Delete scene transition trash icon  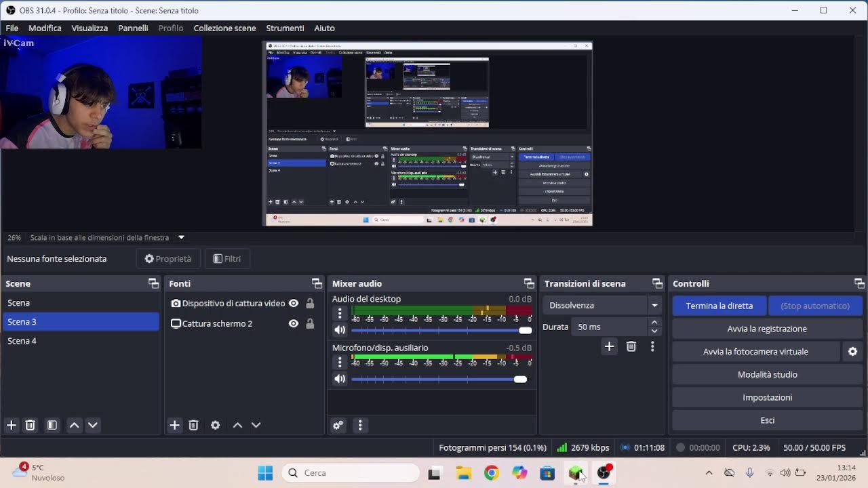coord(631,346)
